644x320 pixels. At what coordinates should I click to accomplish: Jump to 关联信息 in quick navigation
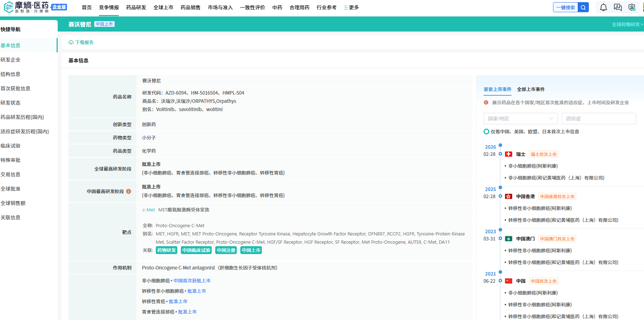pos(10,218)
